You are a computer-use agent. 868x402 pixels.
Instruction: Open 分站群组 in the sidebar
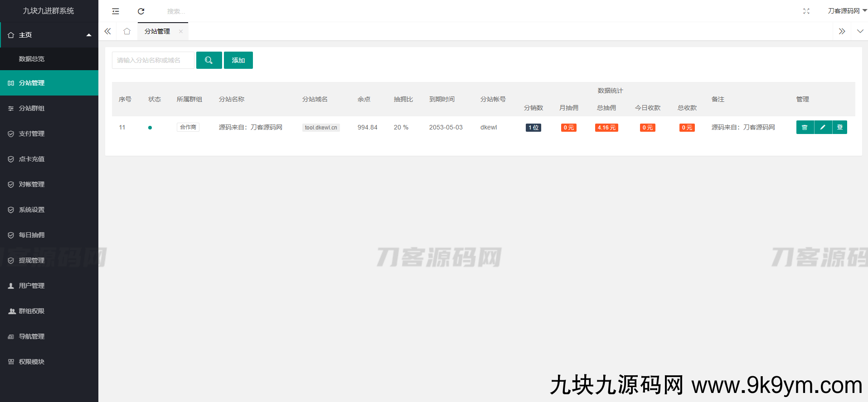coord(32,108)
